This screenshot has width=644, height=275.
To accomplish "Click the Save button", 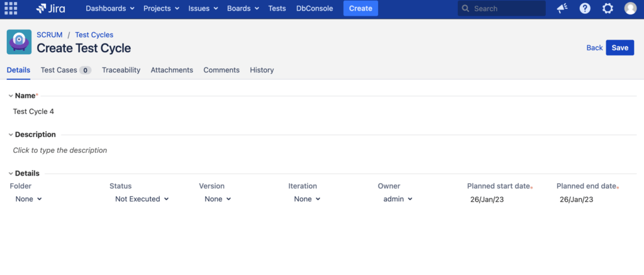I will 619,48.
